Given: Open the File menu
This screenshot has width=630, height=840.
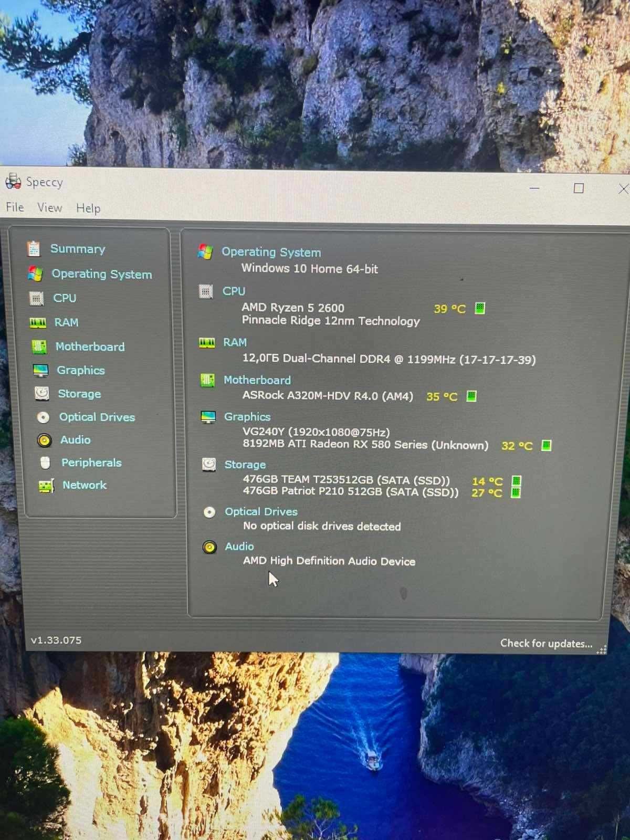Looking at the screenshot, I should coord(15,207).
